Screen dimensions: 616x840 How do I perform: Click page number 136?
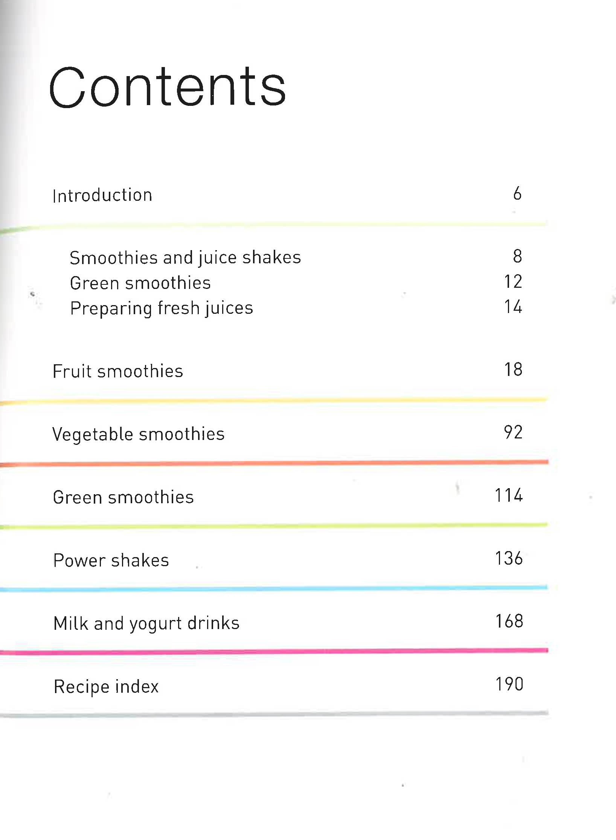pyautogui.click(x=509, y=559)
